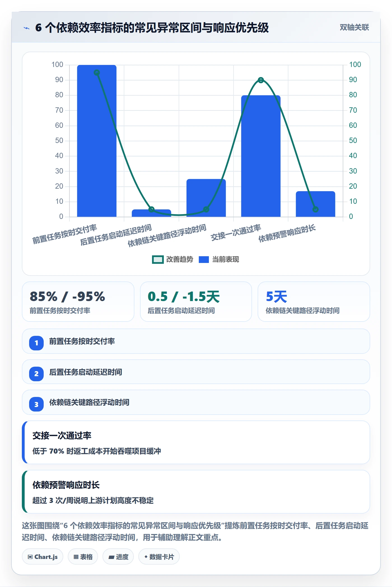Image resolution: width=392 pixels, height=587 pixels.
Task: Click axis label 交接一次通过率 under chart
Action: coord(236,232)
